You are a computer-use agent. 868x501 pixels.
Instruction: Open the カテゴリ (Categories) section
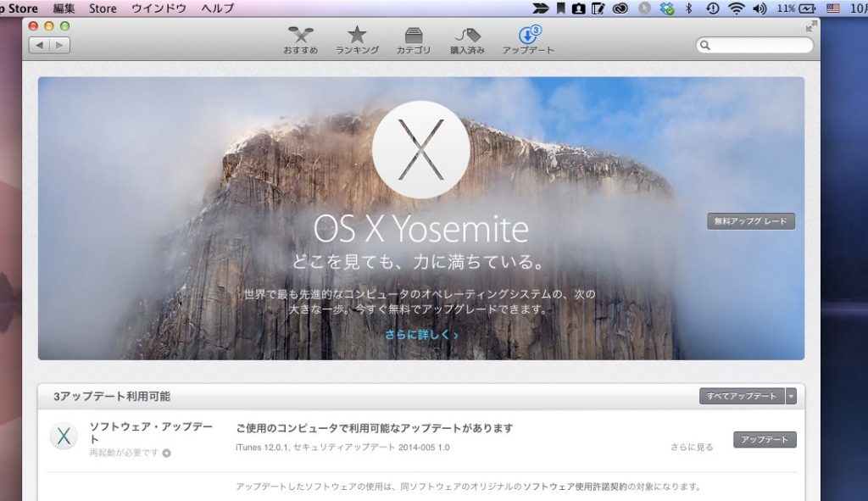tap(413, 41)
